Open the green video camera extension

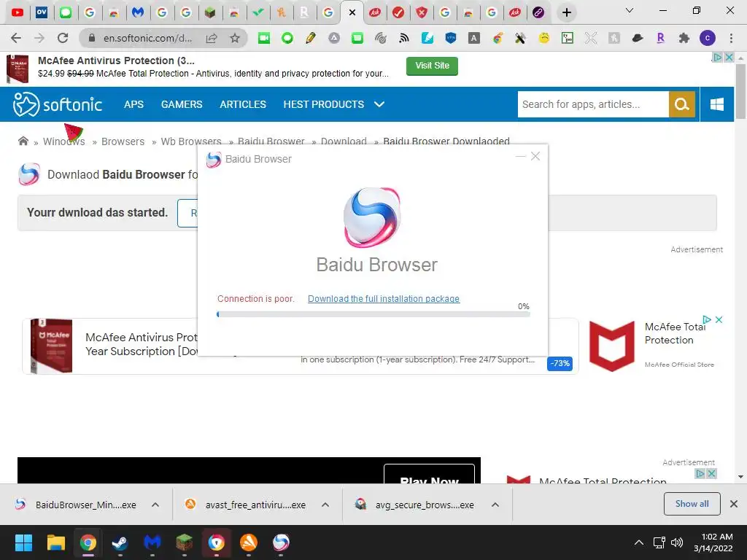263,38
